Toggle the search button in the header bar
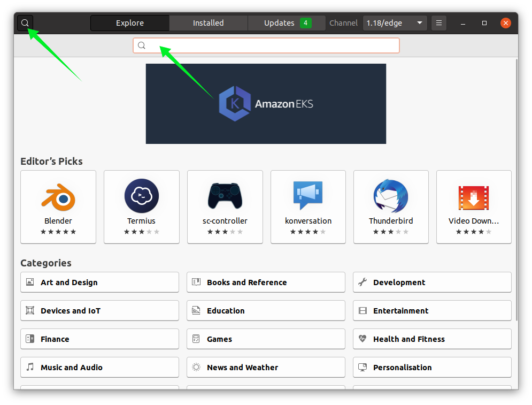Viewport: 532px width, 405px height. [x=25, y=23]
